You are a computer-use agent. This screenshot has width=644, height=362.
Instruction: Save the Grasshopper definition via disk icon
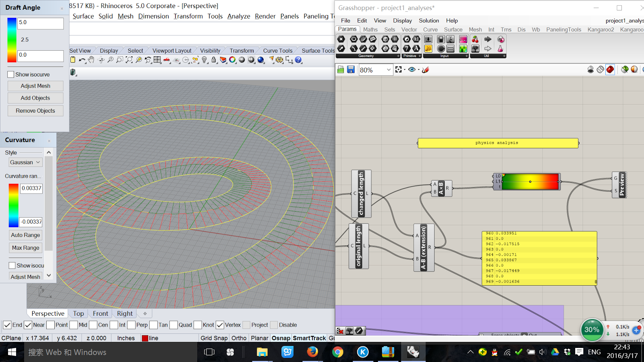(351, 69)
